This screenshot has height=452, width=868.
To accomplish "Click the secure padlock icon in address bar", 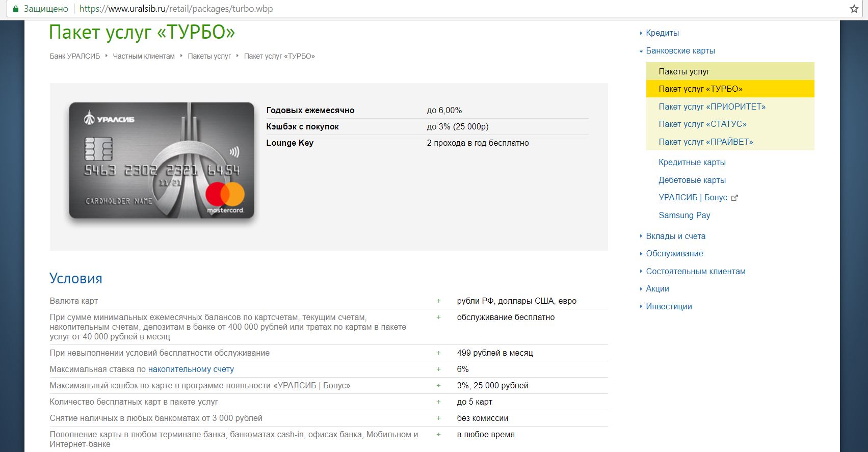I will click(x=15, y=9).
